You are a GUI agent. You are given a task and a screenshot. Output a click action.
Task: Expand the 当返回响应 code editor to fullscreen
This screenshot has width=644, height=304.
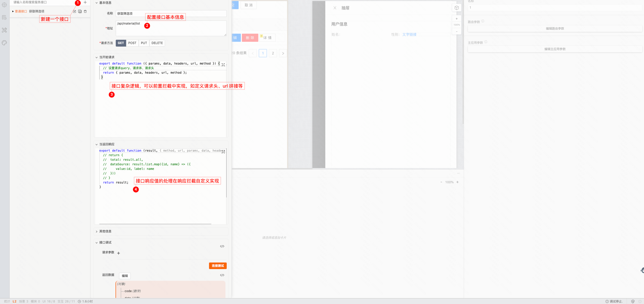223,152
